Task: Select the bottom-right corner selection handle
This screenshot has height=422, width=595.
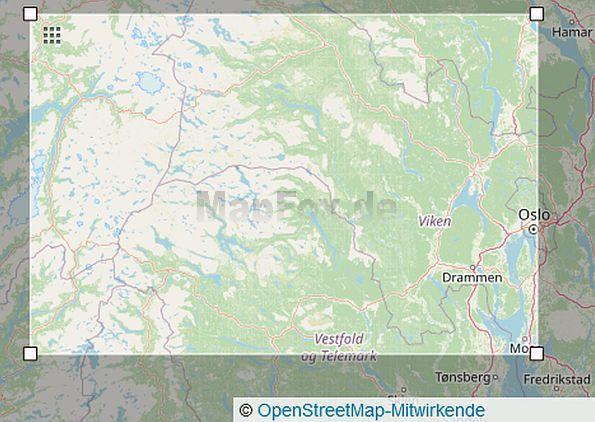Action: 537,354
